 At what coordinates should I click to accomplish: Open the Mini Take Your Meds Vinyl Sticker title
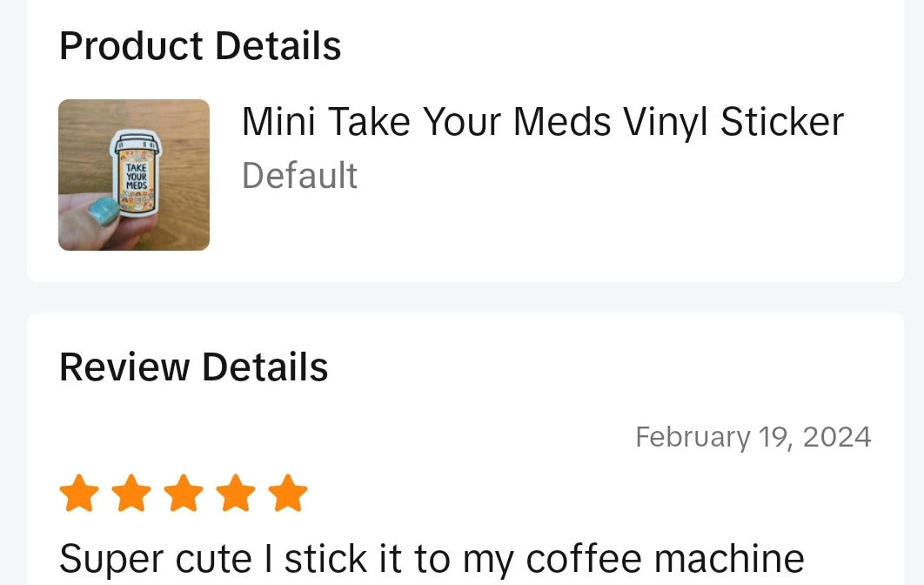point(542,122)
